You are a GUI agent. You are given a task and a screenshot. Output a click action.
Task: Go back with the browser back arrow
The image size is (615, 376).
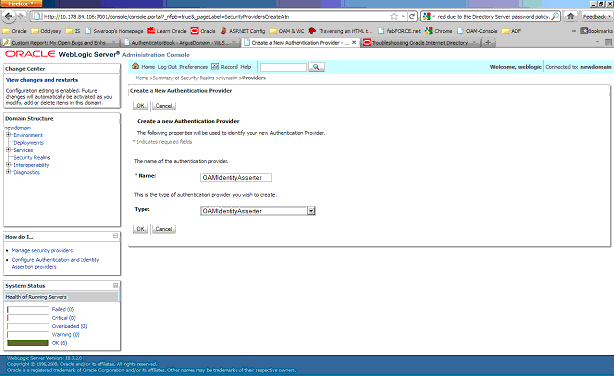tap(9, 16)
